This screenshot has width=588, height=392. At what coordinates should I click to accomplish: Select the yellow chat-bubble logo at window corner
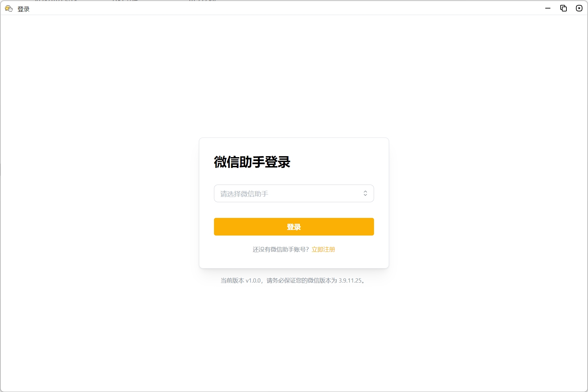(9, 8)
